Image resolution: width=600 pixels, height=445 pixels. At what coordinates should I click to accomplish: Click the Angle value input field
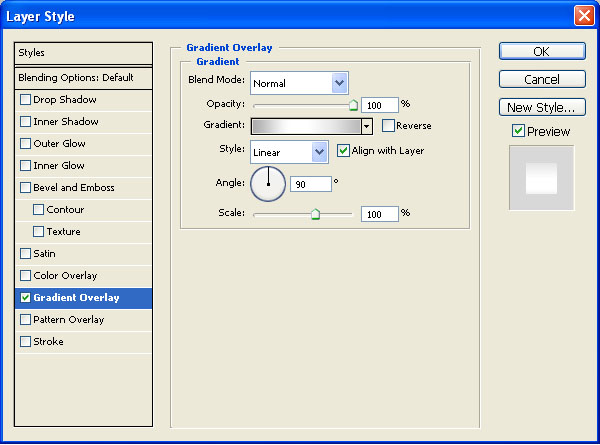click(310, 184)
